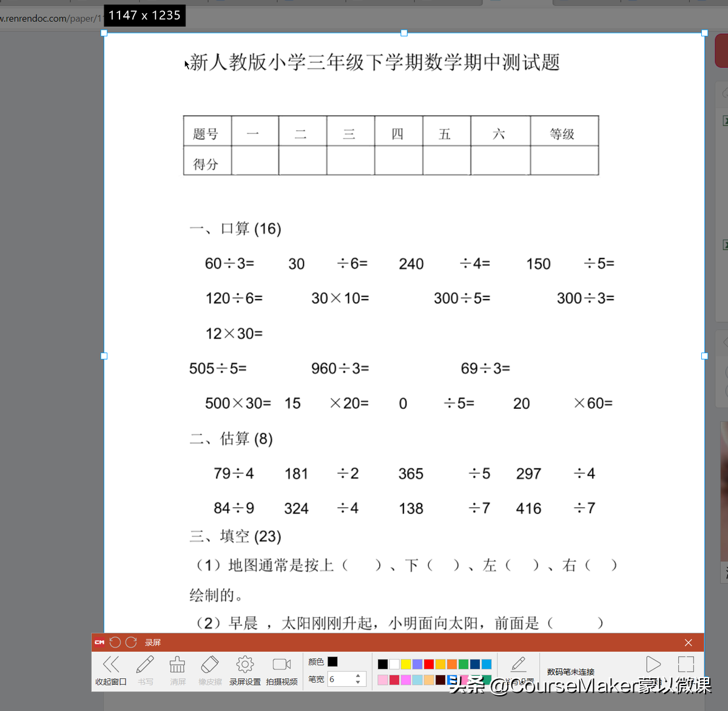Image resolution: width=728 pixels, height=711 pixels.
Task: Pick the magenta pink swatch in the bottom row
Action: click(406, 680)
